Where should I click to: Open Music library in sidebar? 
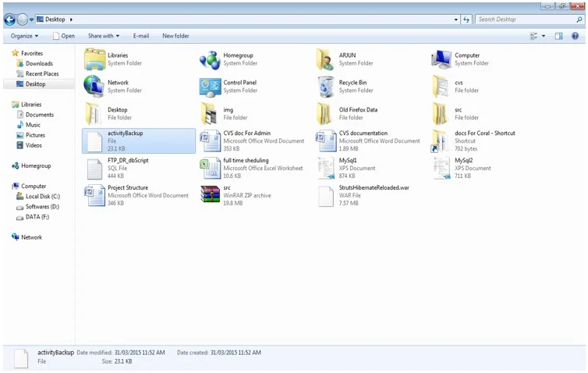coord(33,125)
